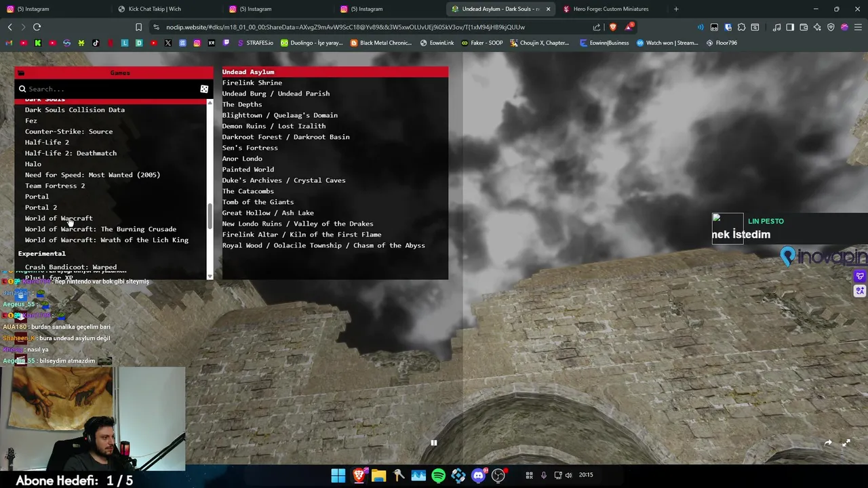Select World of Warcraft: Wrath of the Lich King
Screen dimensions: 868x488
pyautogui.click(x=106, y=240)
